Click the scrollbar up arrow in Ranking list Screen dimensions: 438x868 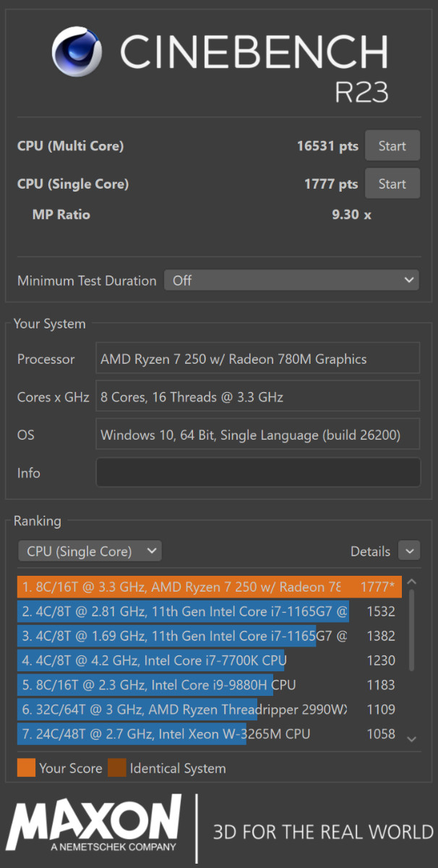click(412, 581)
